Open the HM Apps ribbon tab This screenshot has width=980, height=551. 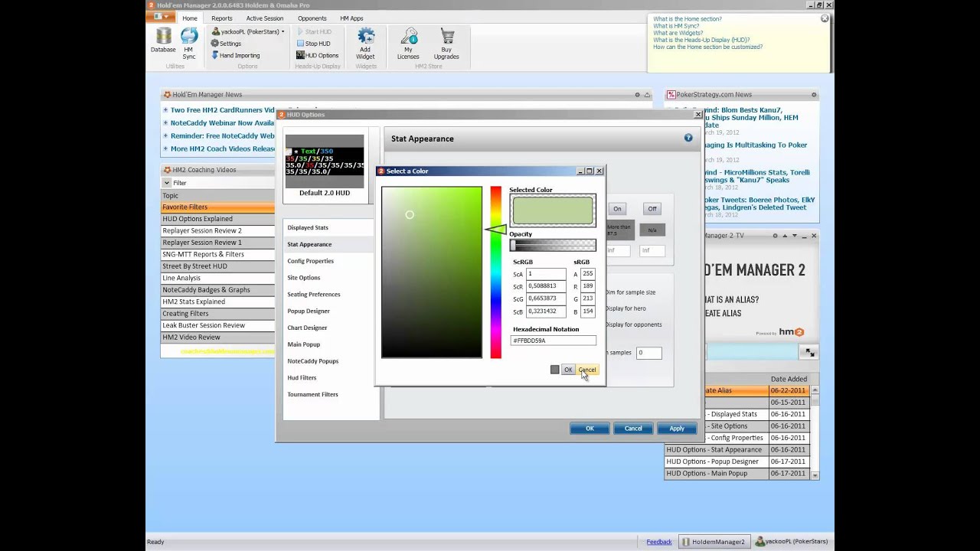click(351, 18)
